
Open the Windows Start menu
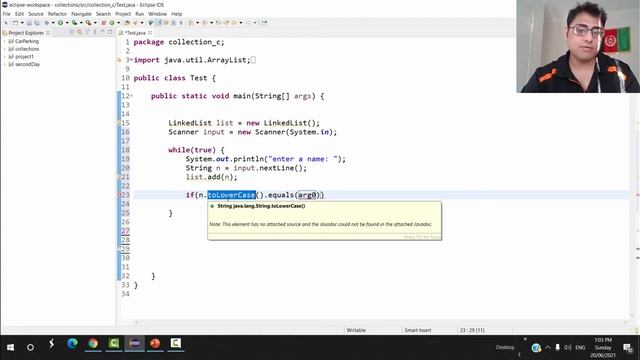point(10,347)
